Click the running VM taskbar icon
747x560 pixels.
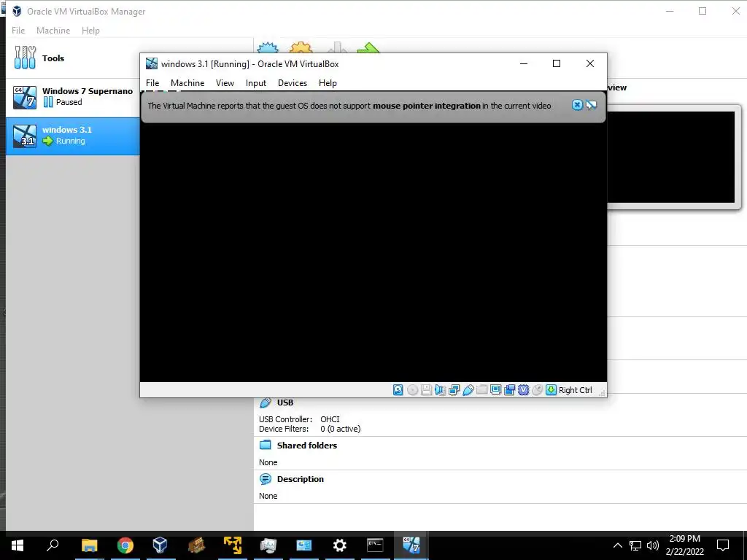coord(411,545)
